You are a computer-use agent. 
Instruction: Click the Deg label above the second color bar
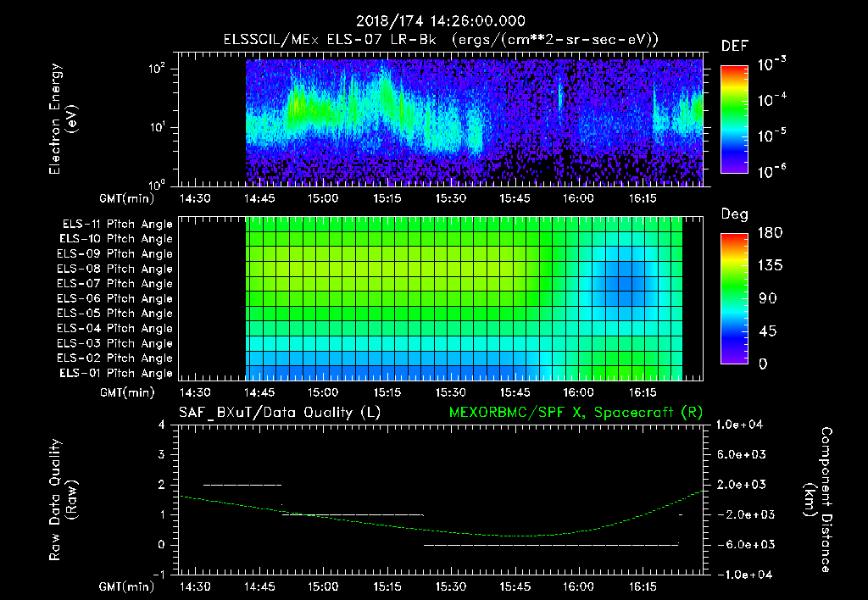(735, 214)
